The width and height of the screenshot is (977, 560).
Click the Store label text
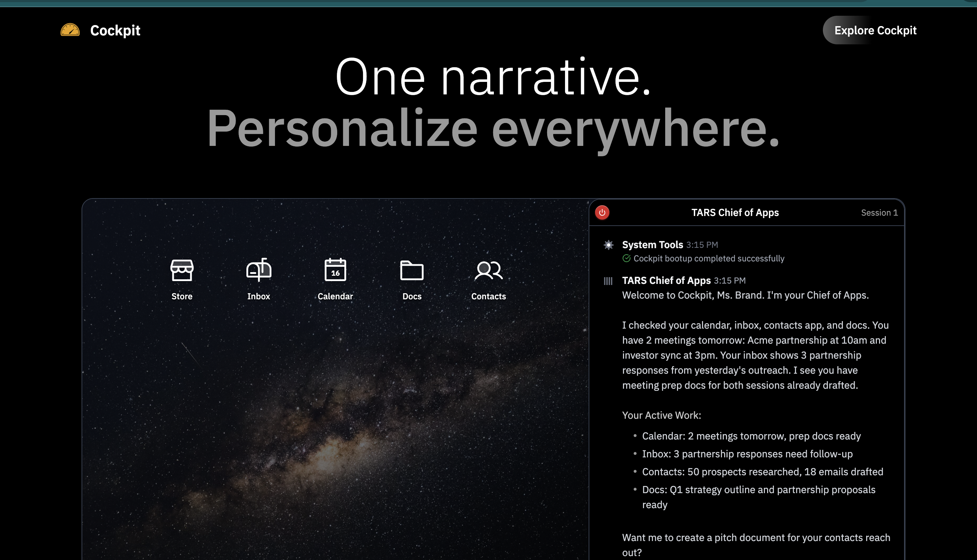pos(182,296)
